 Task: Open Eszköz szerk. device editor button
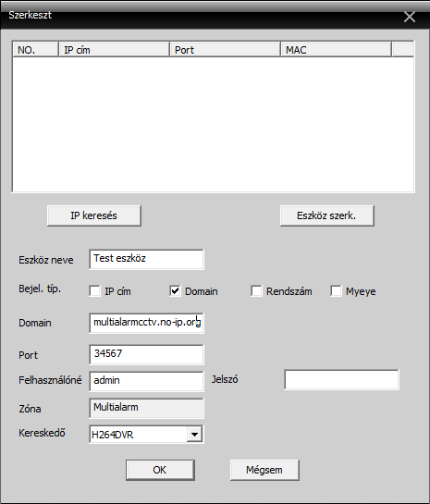click(x=326, y=215)
